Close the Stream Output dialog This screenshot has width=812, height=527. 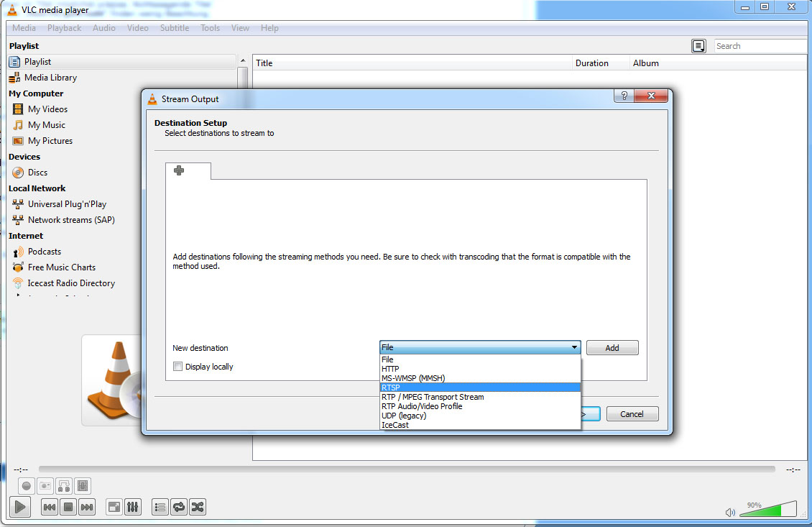[x=651, y=96]
